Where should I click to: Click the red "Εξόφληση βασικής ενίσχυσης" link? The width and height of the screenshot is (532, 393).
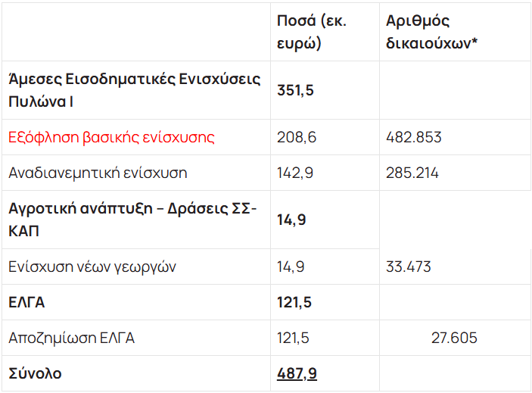pyautogui.click(x=111, y=138)
